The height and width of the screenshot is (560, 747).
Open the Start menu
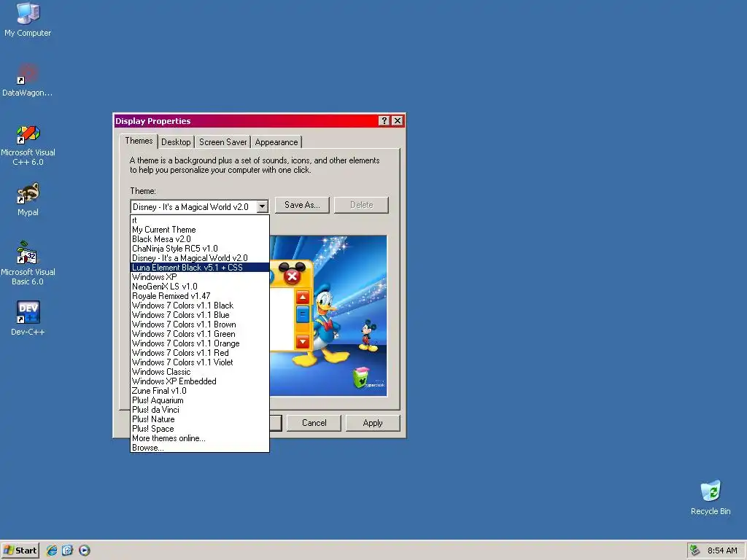point(20,551)
